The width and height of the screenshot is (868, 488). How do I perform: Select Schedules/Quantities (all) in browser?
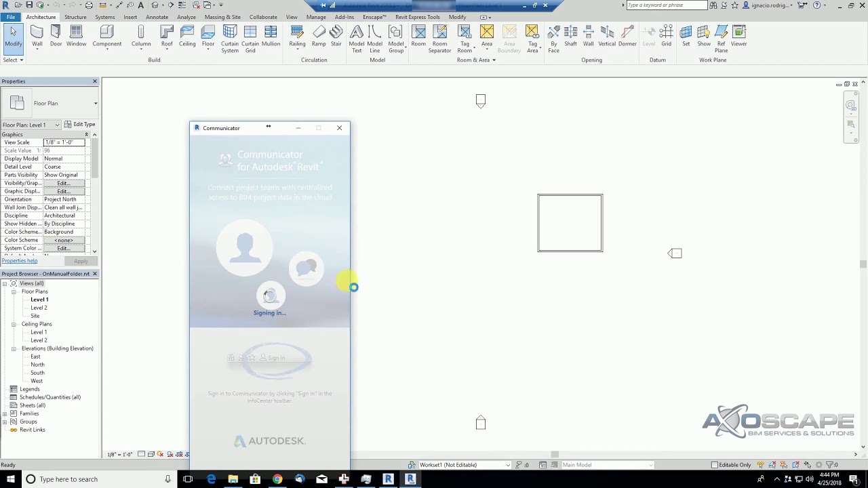pyautogui.click(x=50, y=397)
